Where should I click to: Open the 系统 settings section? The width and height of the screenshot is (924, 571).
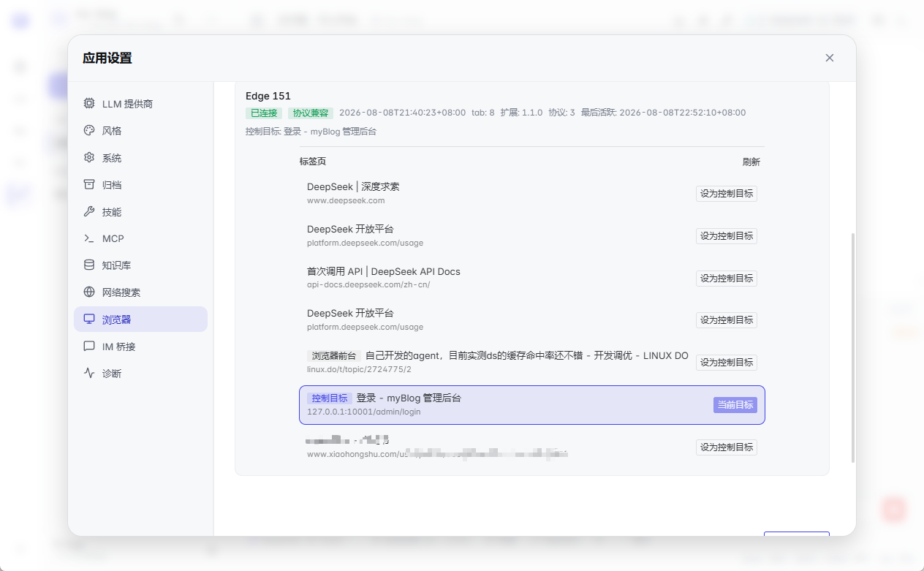[140, 158]
